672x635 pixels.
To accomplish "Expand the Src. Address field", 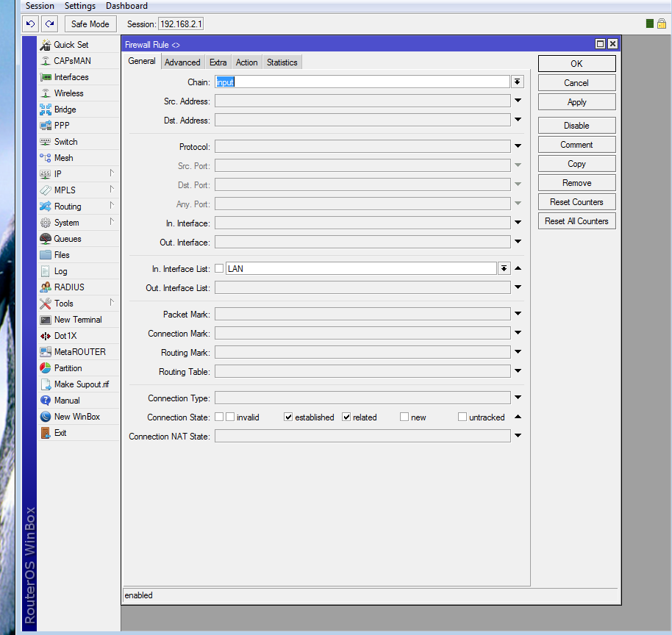I will [x=518, y=101].
